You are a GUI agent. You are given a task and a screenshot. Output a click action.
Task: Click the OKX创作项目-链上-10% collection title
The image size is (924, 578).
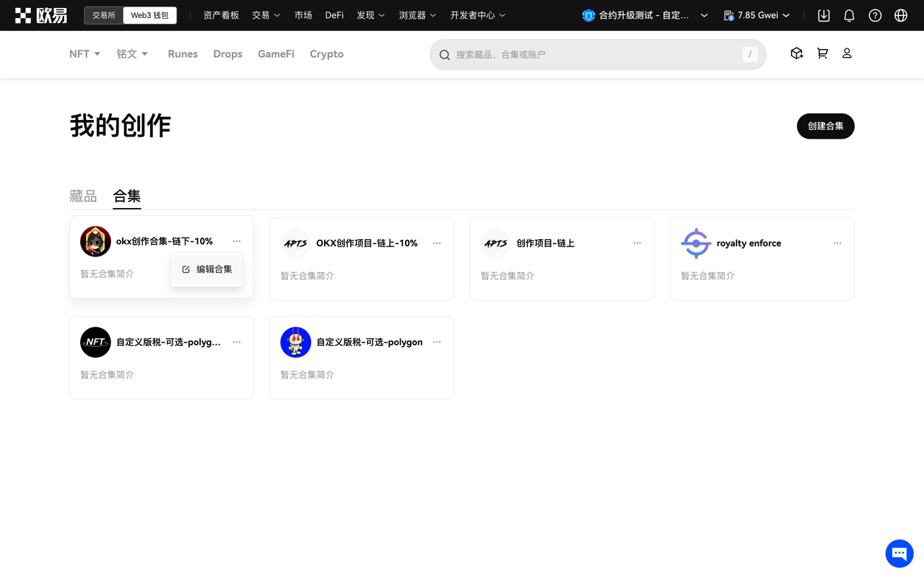tap(367, 243)
